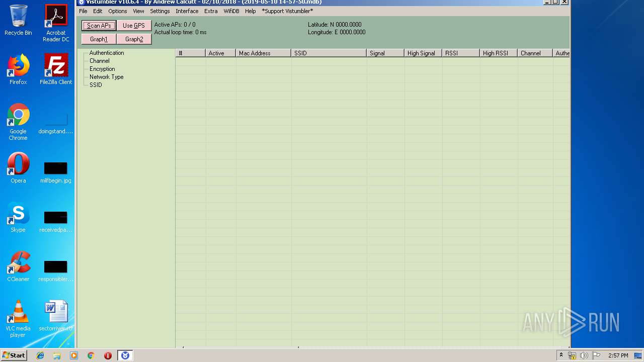This screenshot has width=644, height=362.
Task: Open Windows Media Player in the taskbar
Action: pos(74,355)
